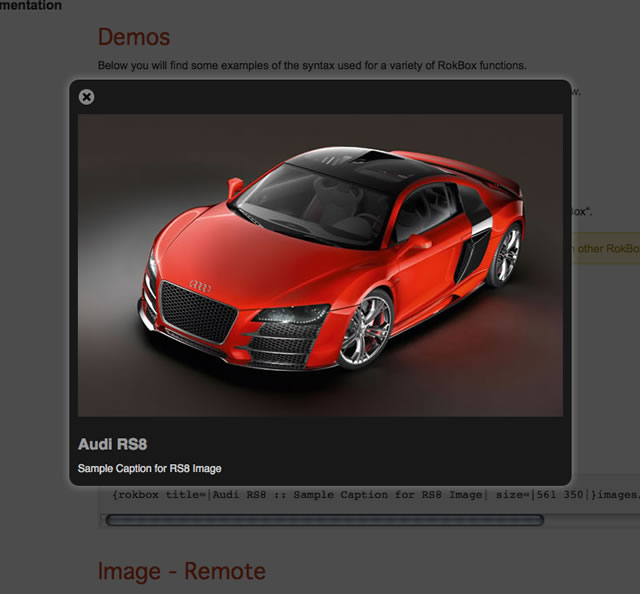
Task: Click the "Audi RS8" lightbox title
Action: tap(113, 444)
